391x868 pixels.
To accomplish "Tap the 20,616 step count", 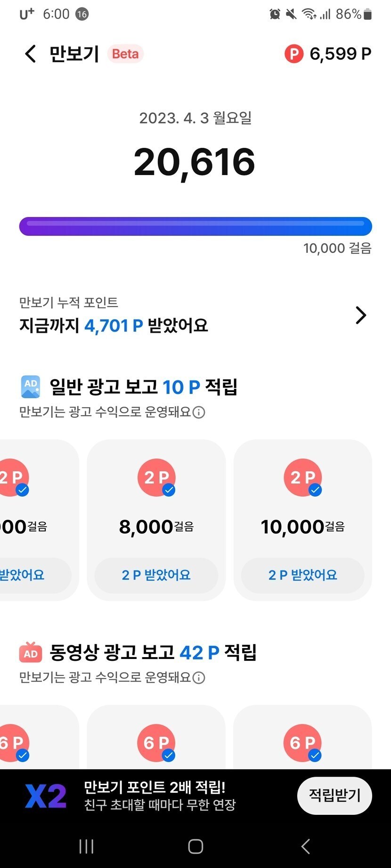I will [195, 162].
